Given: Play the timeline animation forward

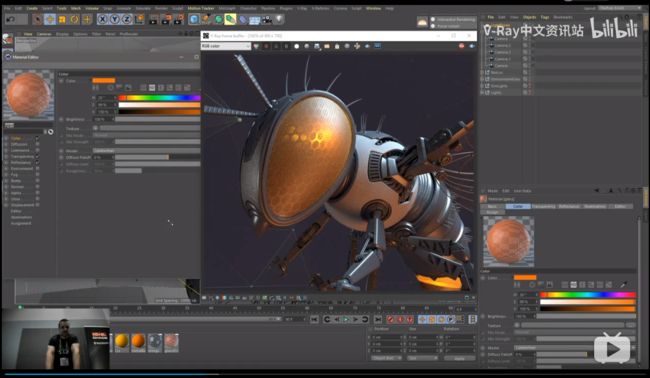Looking at the screenshot, I should 346,319.
